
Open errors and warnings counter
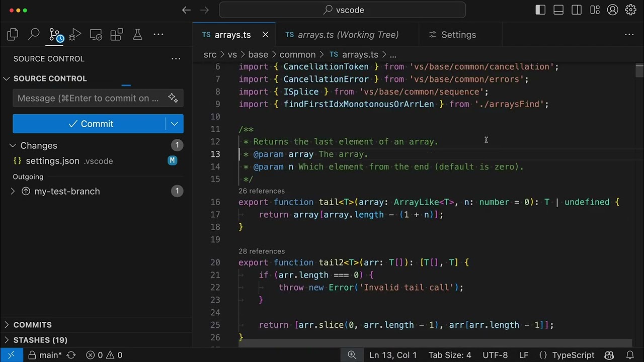pos(104,355)
